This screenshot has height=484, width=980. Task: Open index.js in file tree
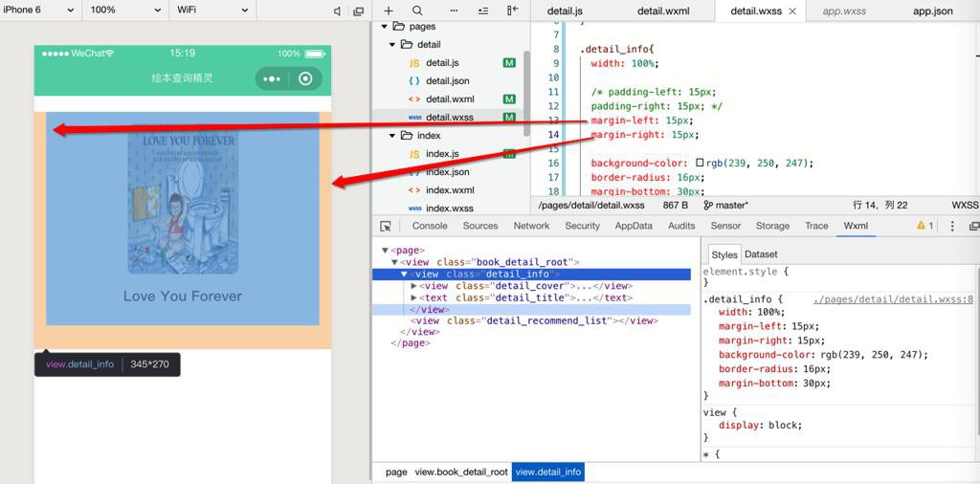[x=442, y=154]
